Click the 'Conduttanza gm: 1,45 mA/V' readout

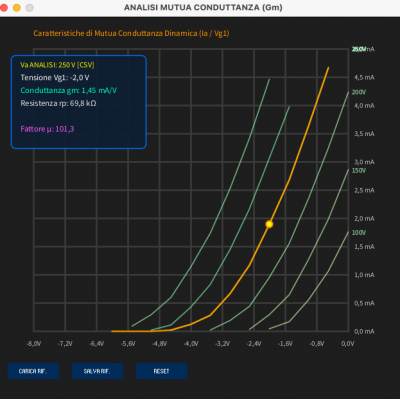(68, 90)
